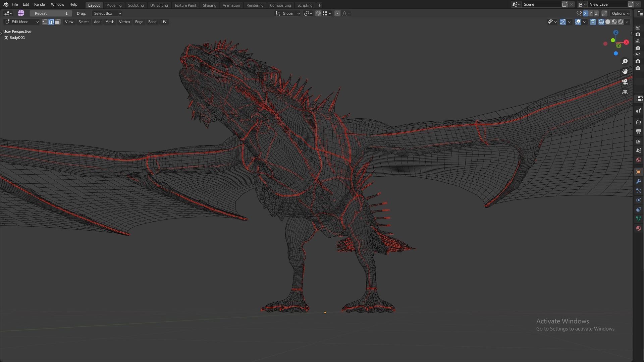Toggle Y axis mirror
The height and width of the screenshot is (362, 644).
click(591, 13)
